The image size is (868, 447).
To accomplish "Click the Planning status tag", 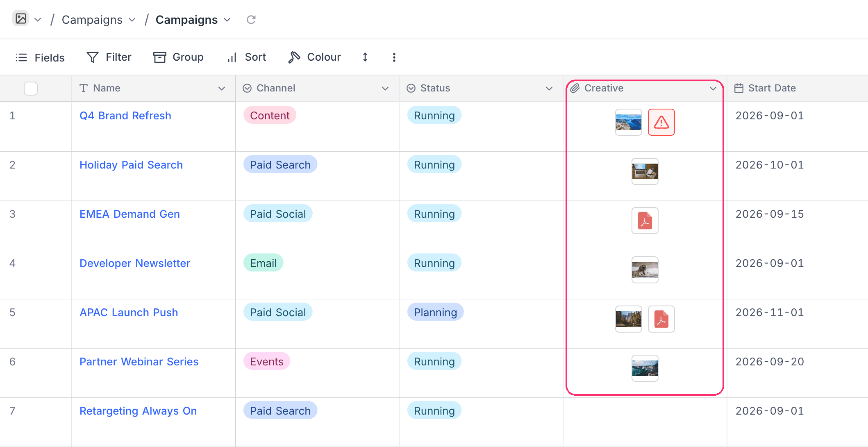I will coord(435,312).
